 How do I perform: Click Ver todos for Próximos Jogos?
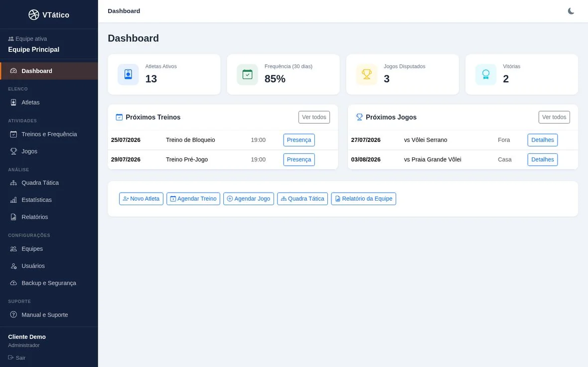click(x=554, y=117)
